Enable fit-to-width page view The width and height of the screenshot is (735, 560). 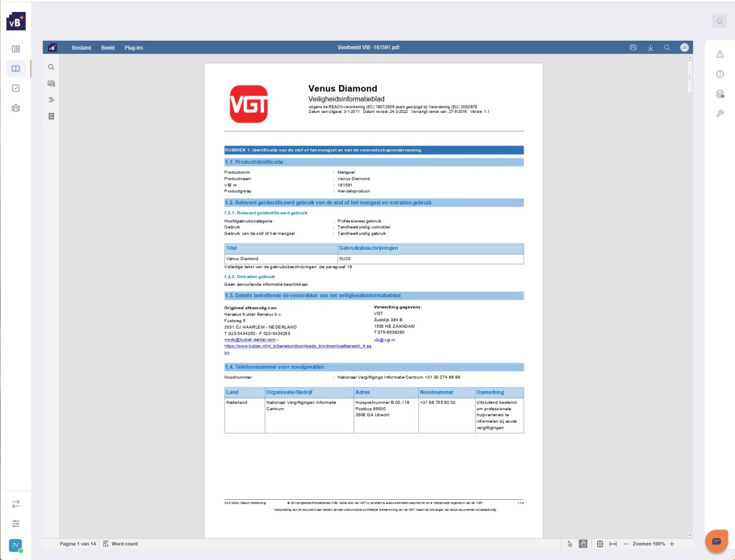[x=613, y=544]
